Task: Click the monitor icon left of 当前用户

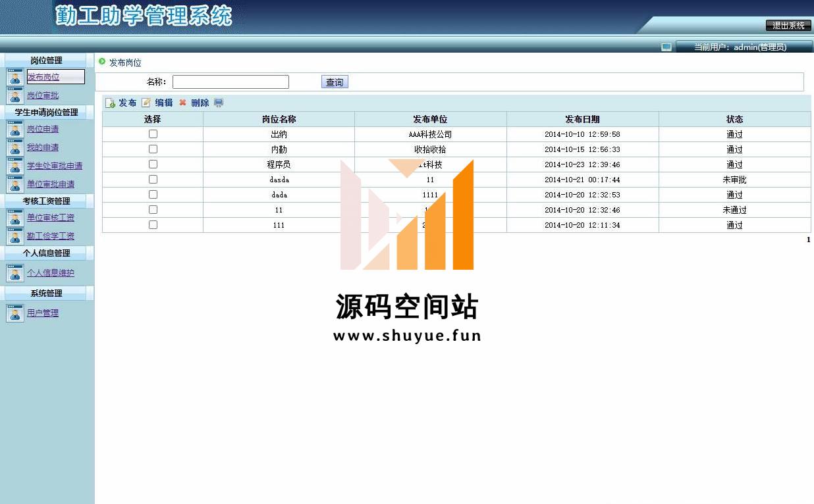Action: tap(666, 47)
